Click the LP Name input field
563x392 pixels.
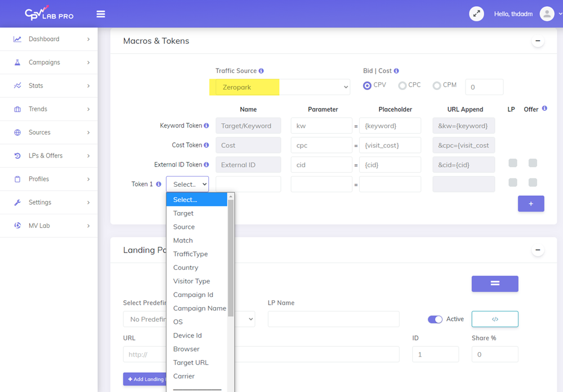333,319
